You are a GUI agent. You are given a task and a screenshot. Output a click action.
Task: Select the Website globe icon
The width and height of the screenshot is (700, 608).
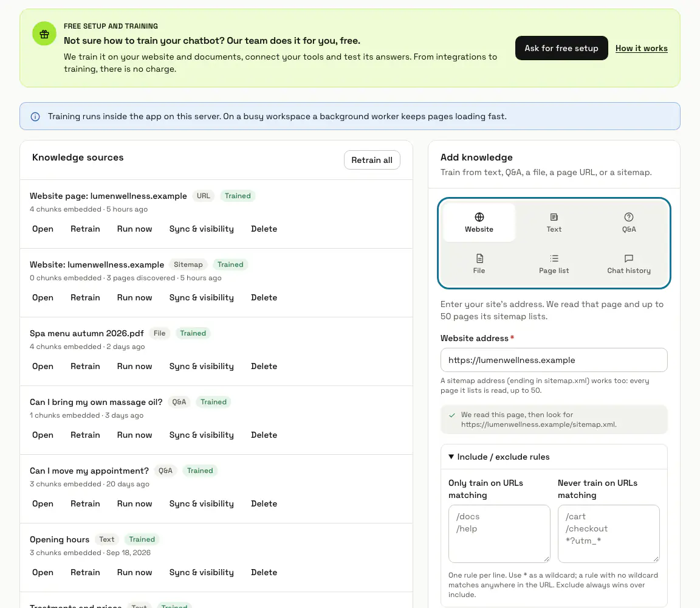point(479,217)
